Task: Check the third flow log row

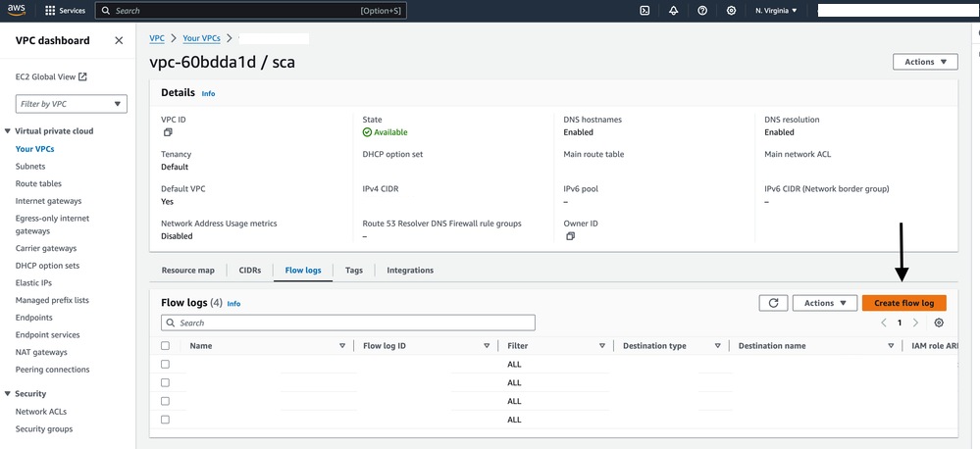Action: 165,401
